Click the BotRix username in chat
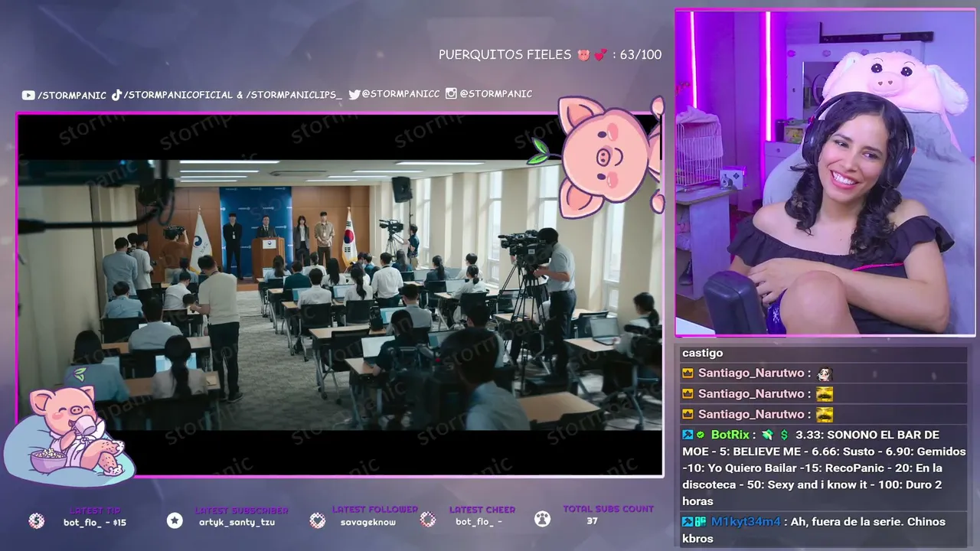The image size is (980, 551). pos(730,435)
